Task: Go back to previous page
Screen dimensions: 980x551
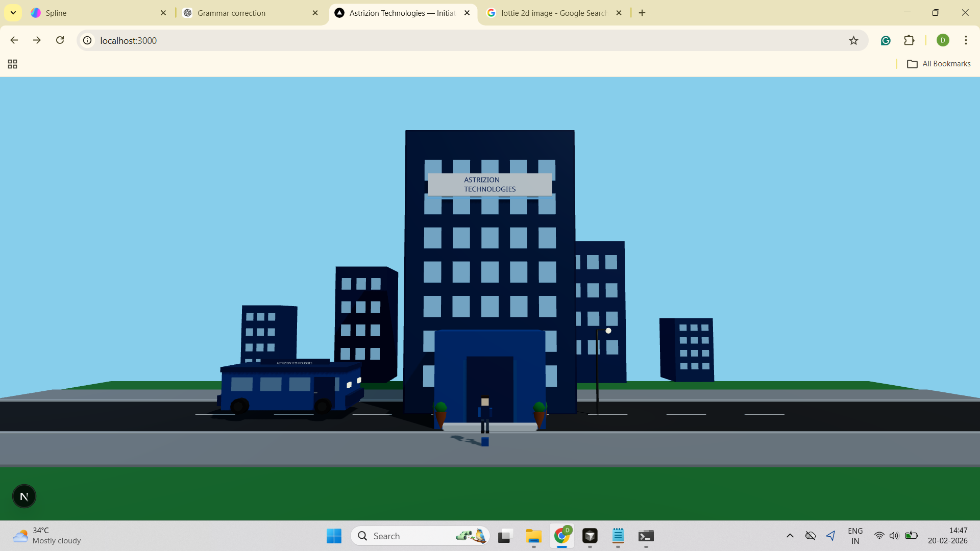Action: tap(14, 40)
